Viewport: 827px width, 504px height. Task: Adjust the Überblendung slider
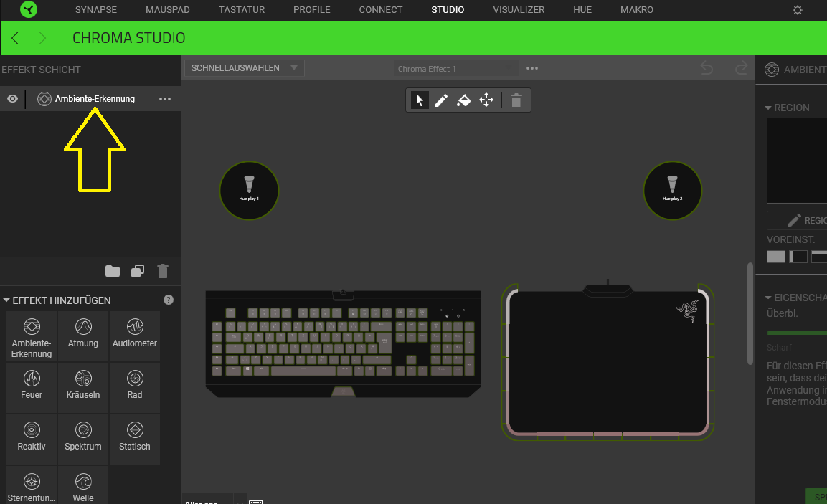click(x=797, y=333)
